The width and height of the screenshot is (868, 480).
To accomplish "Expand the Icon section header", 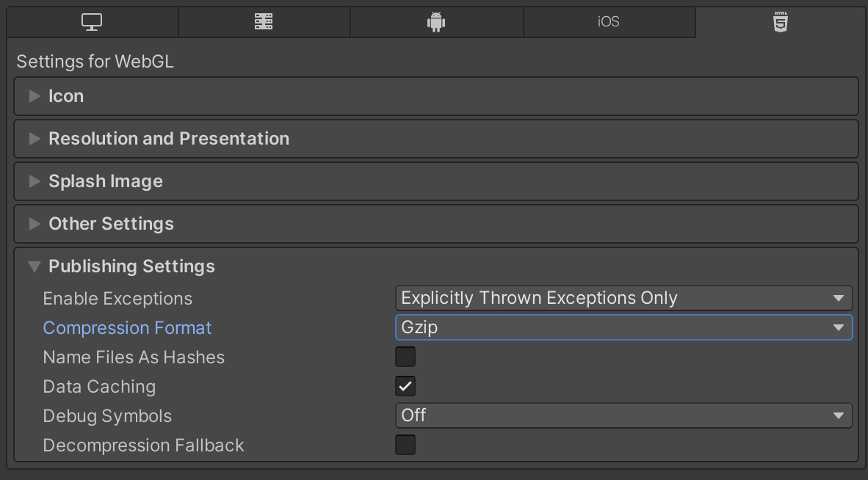I will [x=35, y=95].
